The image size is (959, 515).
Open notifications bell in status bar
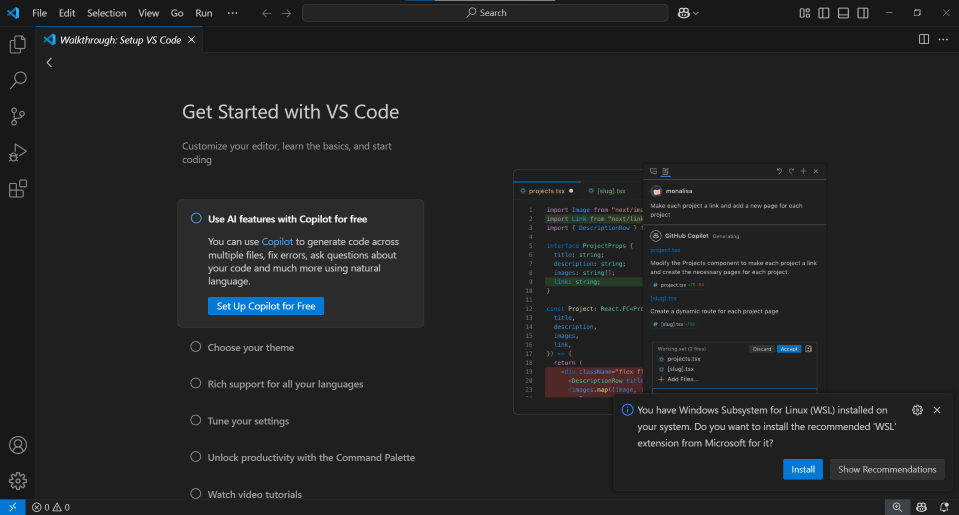[944, 507]
